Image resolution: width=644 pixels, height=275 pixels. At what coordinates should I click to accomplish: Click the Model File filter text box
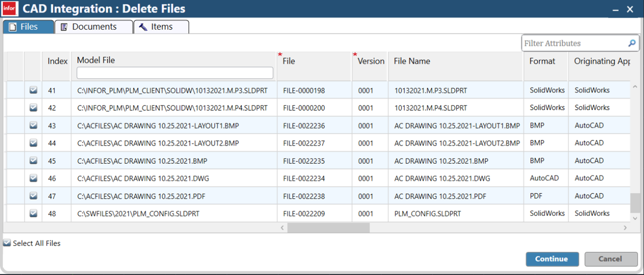(175, 73)
